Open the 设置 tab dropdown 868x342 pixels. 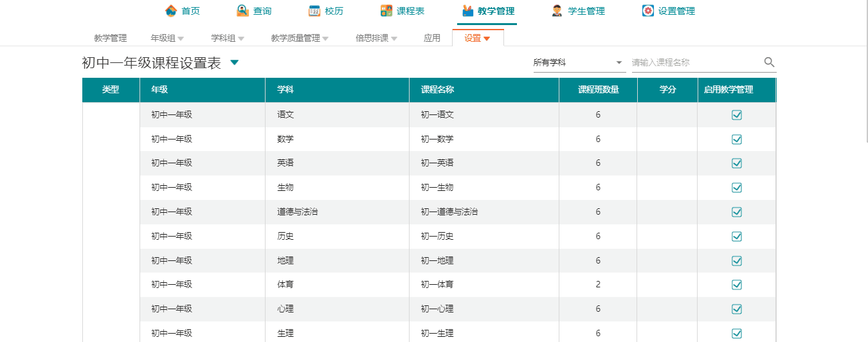pyautogui.click(x=478, y=38)
